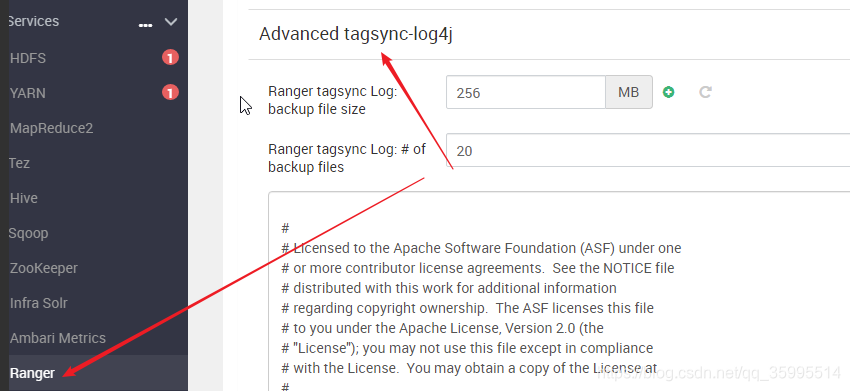Click the 'distributed with this work' line
Image resolution: width=850 pixels, height=391 pixels.
click(449, 288)
